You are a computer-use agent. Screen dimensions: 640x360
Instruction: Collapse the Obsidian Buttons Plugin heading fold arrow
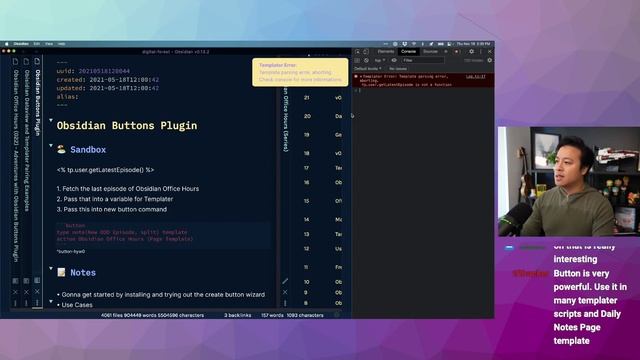tap(51, 120)
